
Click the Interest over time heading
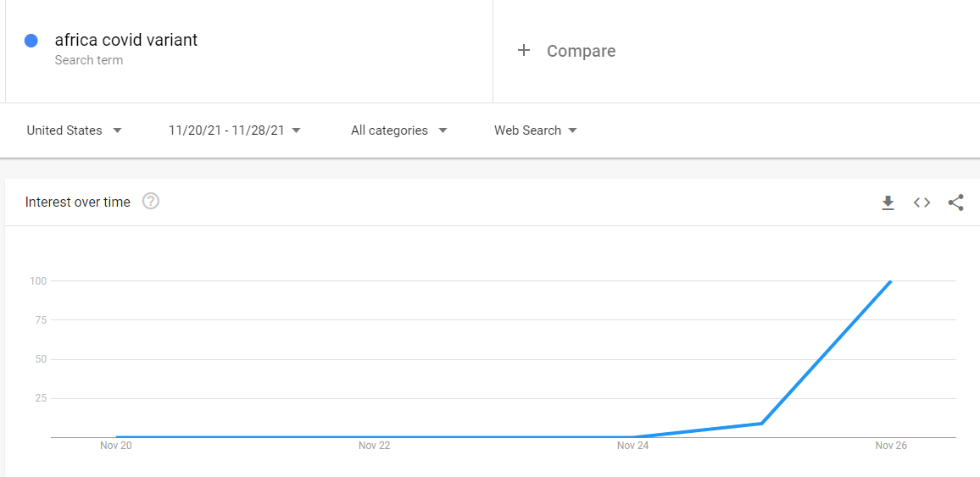tap(77, 202)
